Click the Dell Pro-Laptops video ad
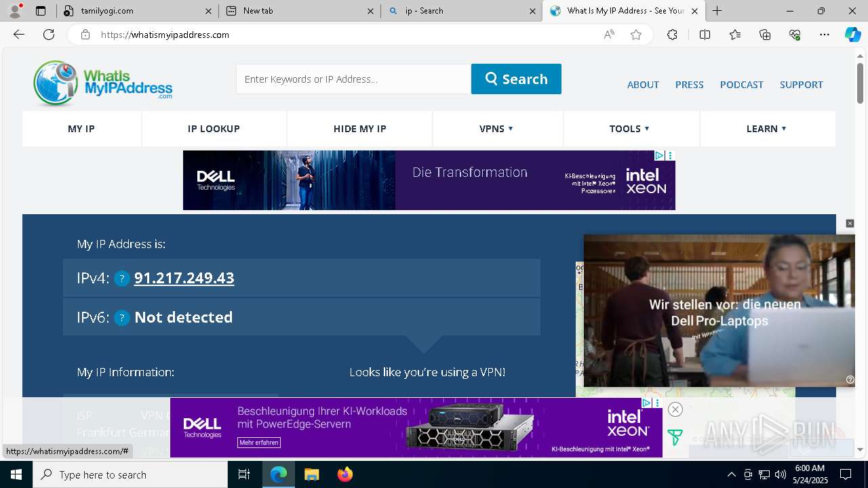Screen dimensions: 868x488 719,310
